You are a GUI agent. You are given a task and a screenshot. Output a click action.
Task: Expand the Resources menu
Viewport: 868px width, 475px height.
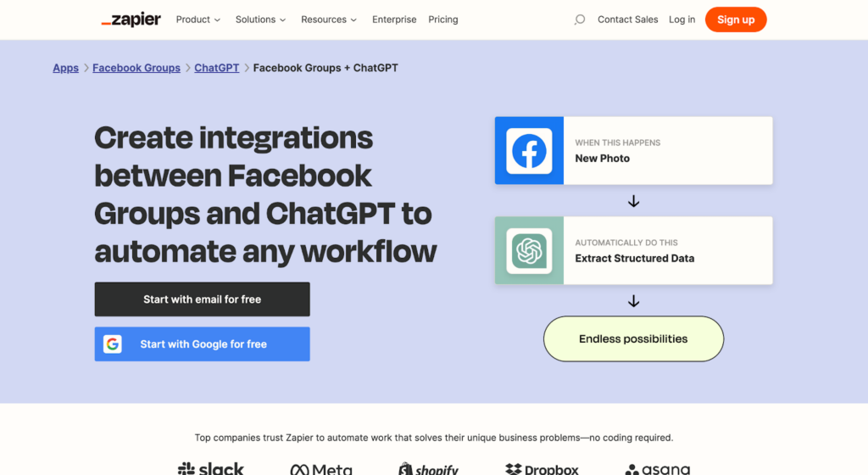click(329, 20)
